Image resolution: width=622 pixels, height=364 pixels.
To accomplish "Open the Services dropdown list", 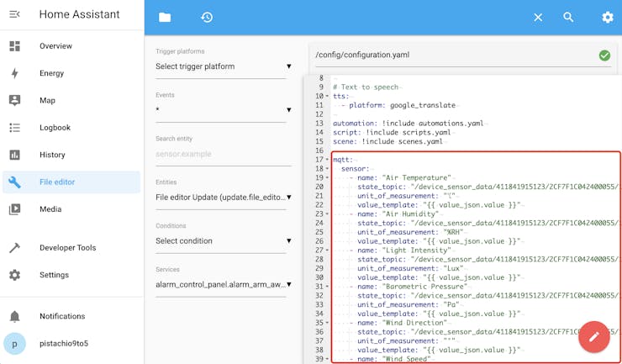I will [223, 285].
